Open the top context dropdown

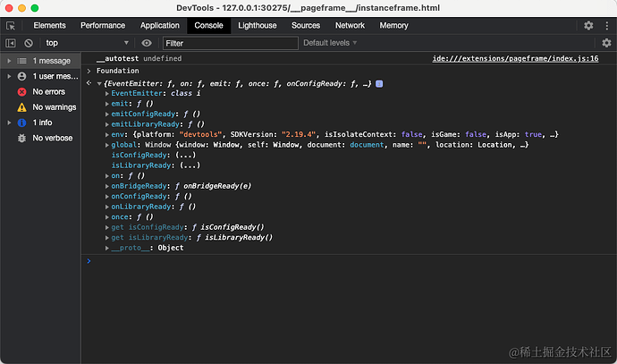click(87, 43)
